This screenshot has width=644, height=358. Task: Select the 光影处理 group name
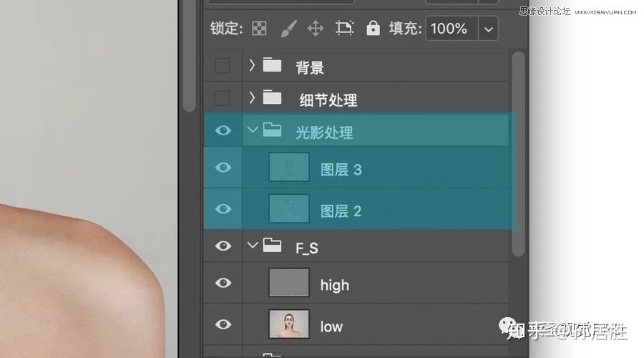coord(324,132)
